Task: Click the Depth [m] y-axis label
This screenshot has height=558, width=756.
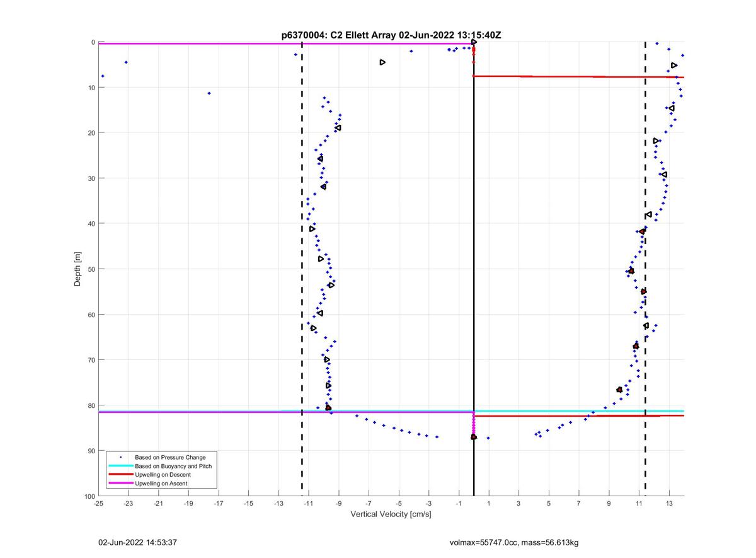Action: pyautogui.click(x=78, y=269)
